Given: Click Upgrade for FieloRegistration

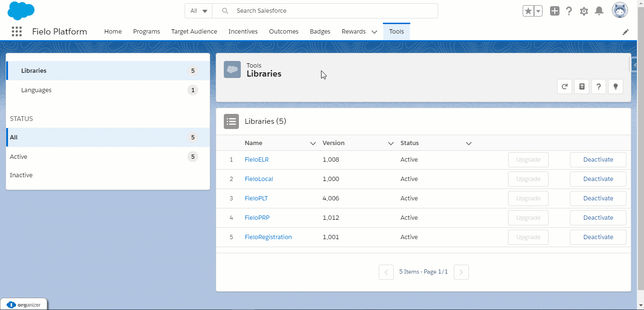Looking at the screenshot, I should click(528, 237).
